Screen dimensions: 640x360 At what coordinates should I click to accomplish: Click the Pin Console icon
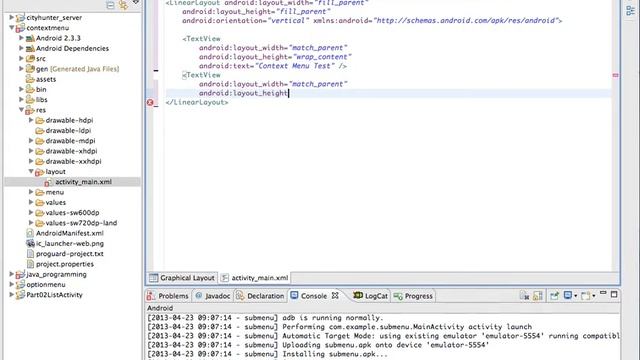tap(554, 296)
